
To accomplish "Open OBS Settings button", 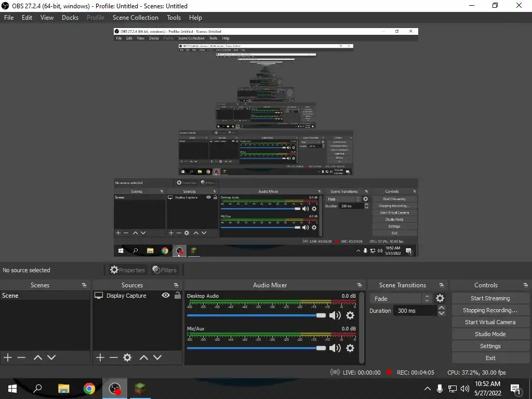I will coord(490,346).
